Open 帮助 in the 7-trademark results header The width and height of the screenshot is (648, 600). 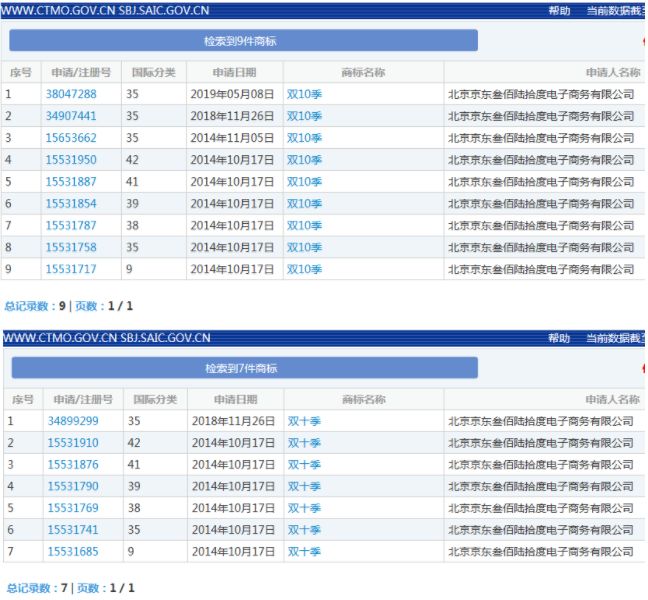click(x=559, y=338)
